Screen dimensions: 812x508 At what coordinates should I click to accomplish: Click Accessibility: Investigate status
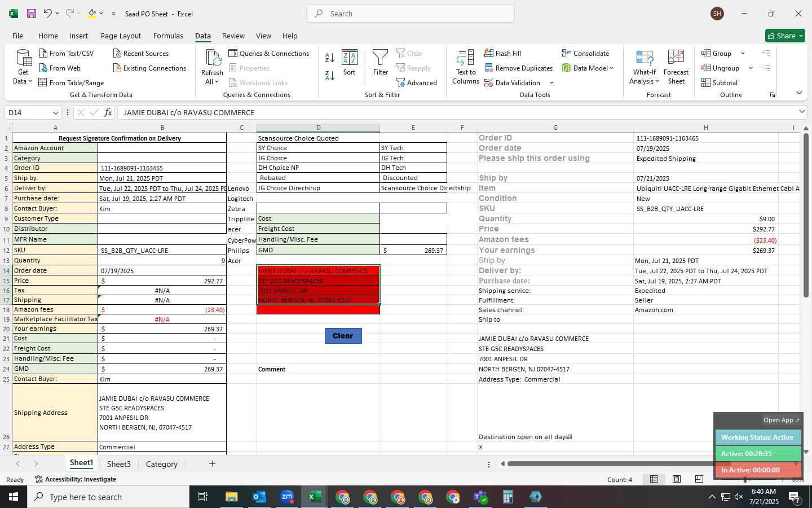click(x=76, y=479)
